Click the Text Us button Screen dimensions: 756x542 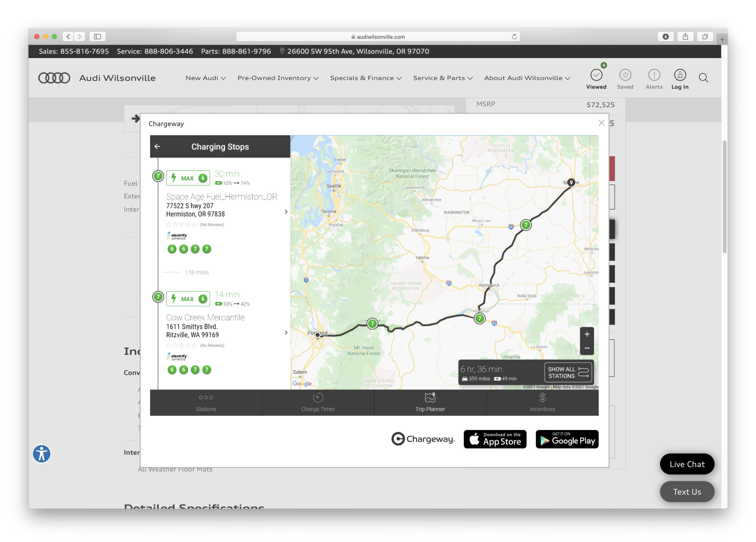tap(687, 492)
